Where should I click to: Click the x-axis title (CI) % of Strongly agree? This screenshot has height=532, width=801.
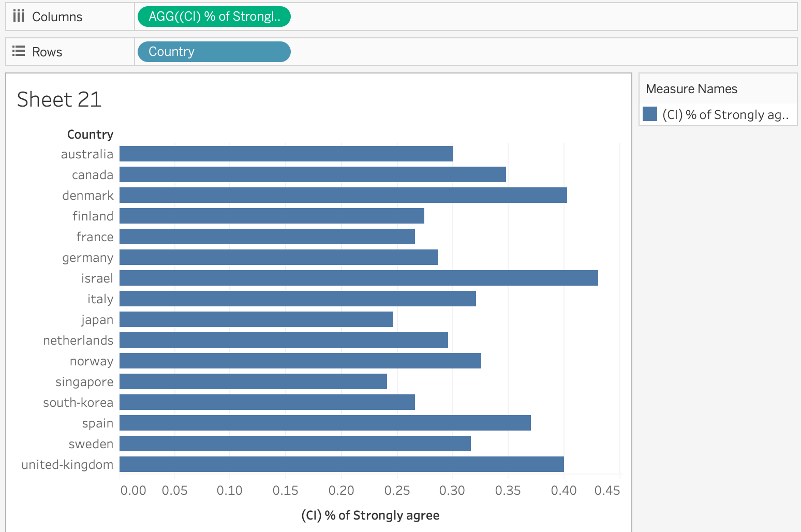click(x=370, y=515)
